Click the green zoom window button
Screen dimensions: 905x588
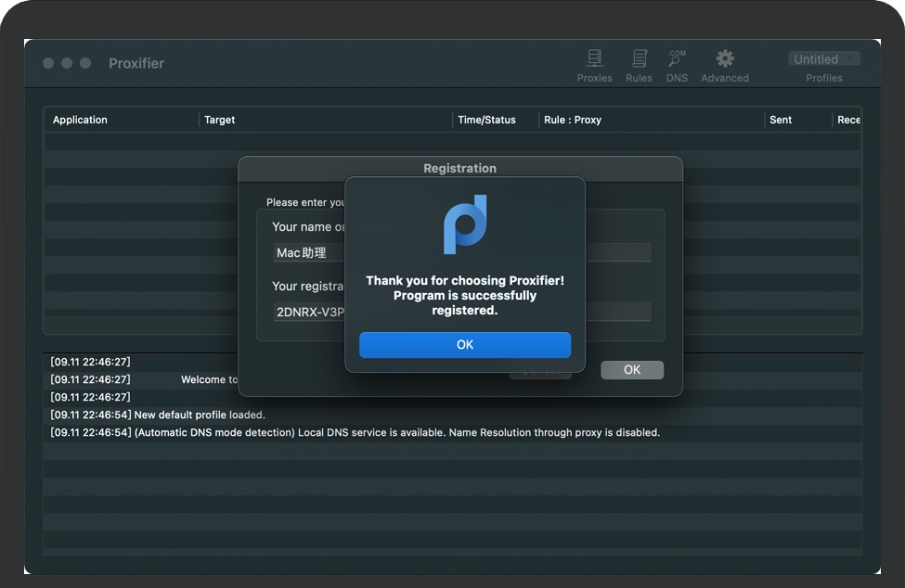tap(85, 63)
